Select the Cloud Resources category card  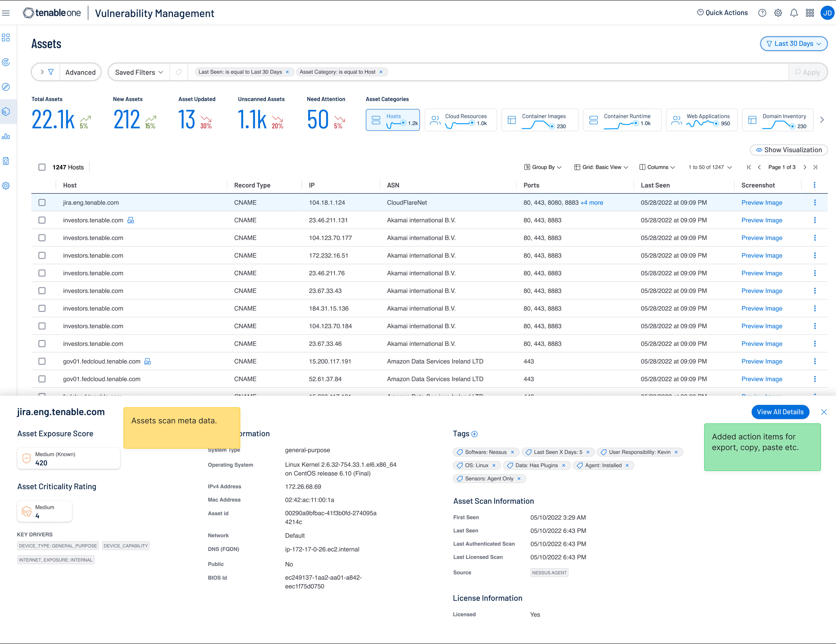(x=461, y=120)
